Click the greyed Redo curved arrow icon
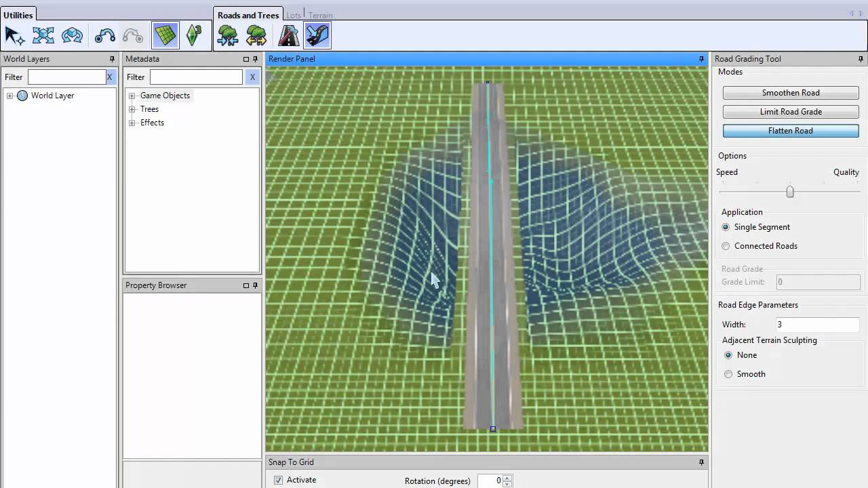 [x=133, y=35]
